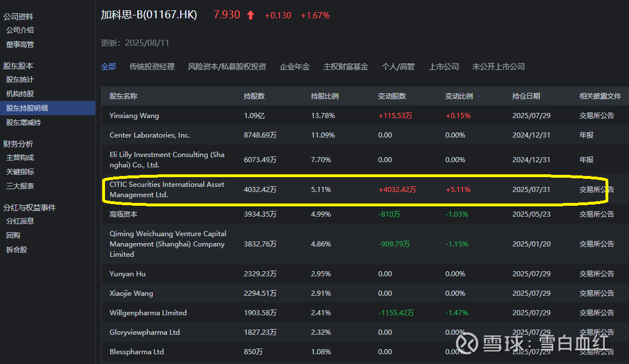
Task: Open 交易所公告 link for Qiming Weichuang
Action: click(x=596, y=244)
